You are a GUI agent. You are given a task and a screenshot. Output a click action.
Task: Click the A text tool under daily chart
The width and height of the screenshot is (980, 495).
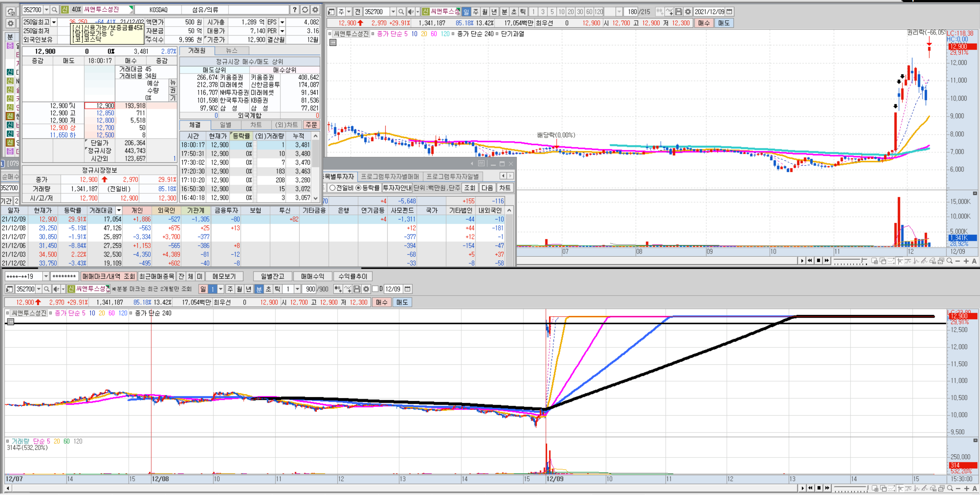point(974,261)
